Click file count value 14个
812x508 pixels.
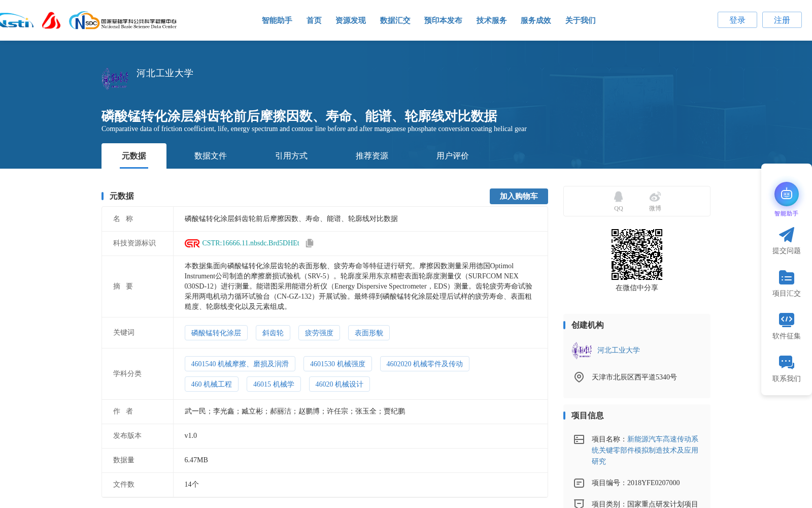[192, 485]
